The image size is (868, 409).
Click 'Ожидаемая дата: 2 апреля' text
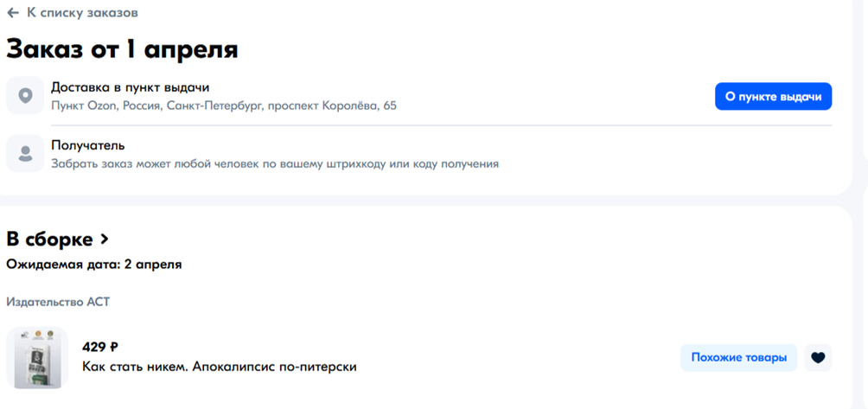(x=94, y=265)
